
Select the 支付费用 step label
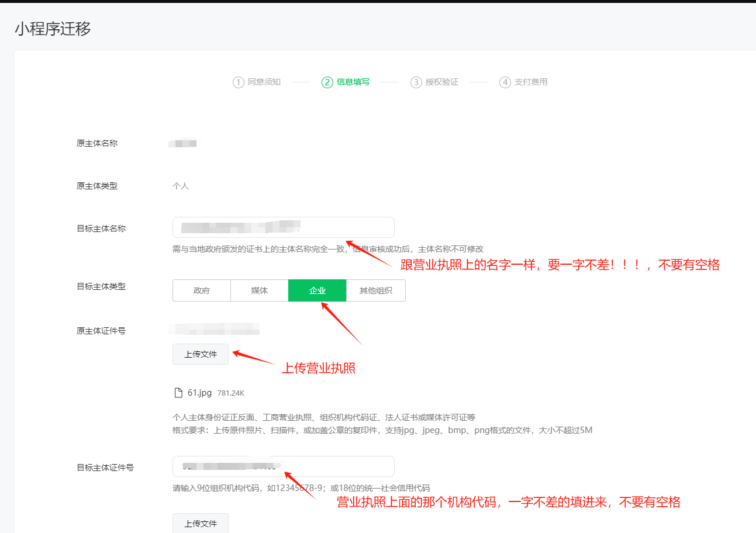point(530,82)
